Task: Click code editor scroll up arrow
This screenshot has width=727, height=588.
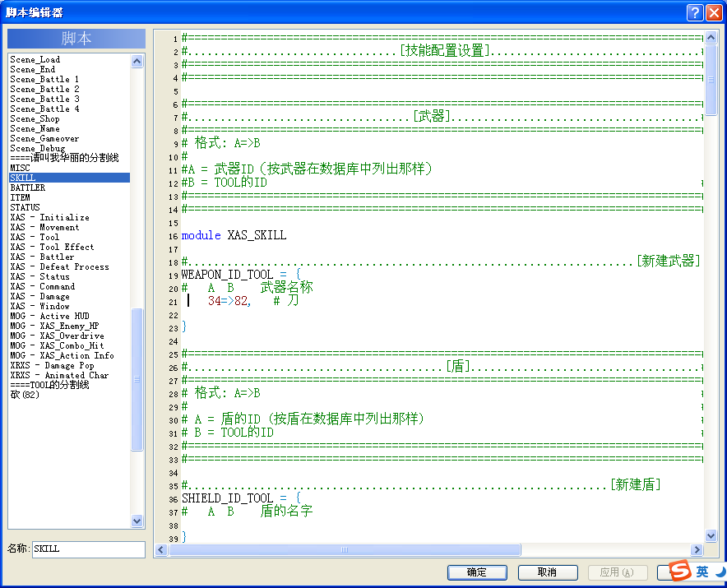Action: point(711,38)
